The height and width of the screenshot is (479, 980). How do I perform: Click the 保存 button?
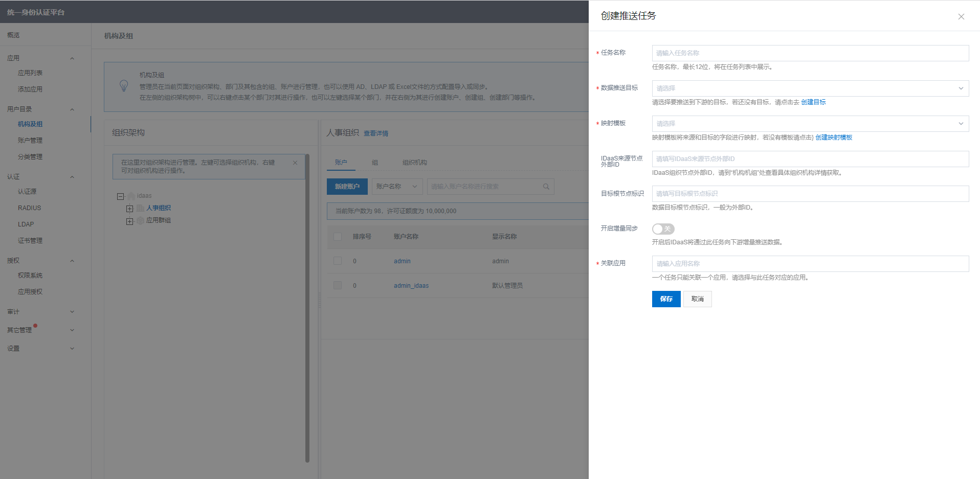(666, 299)
